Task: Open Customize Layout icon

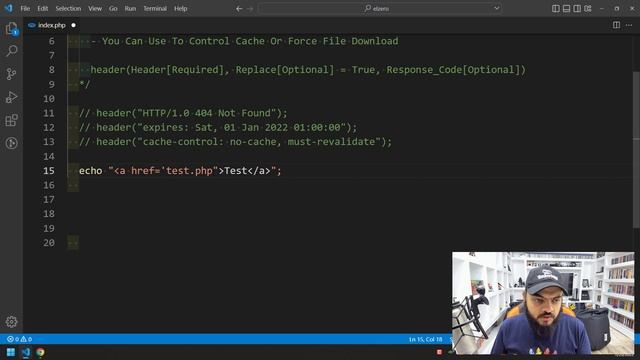Action: pyautogui.click(x=588, y=9)
